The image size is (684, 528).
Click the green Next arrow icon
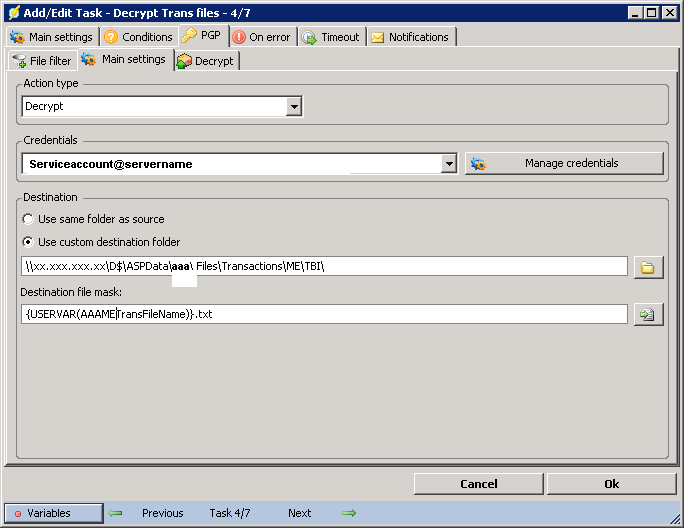(x=348, y=513)
